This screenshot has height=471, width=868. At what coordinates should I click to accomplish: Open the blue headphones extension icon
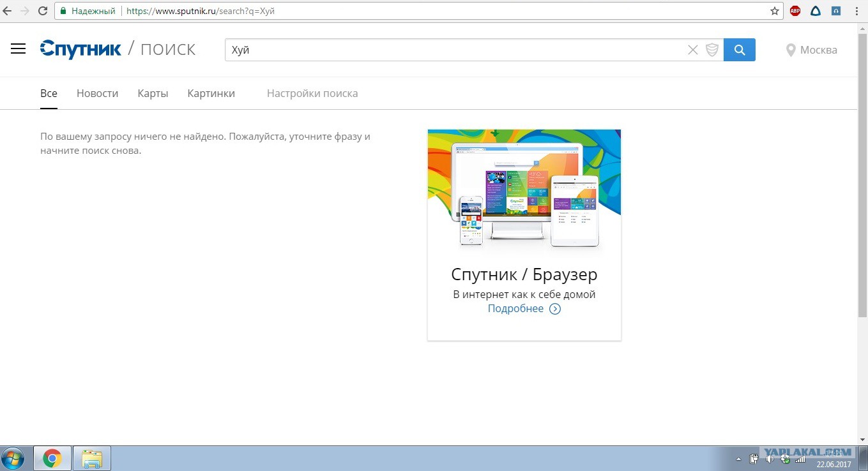836,11
